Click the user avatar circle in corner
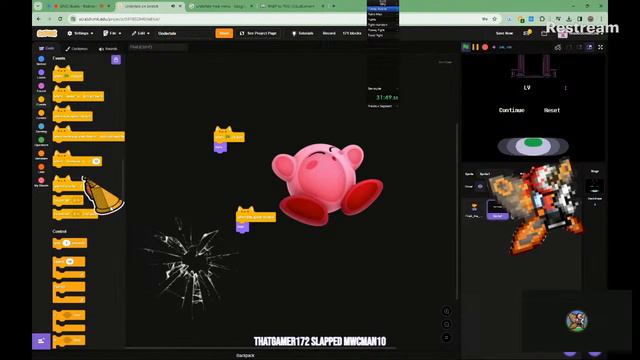This screenshot has height=360, width=640. (577, 320)
